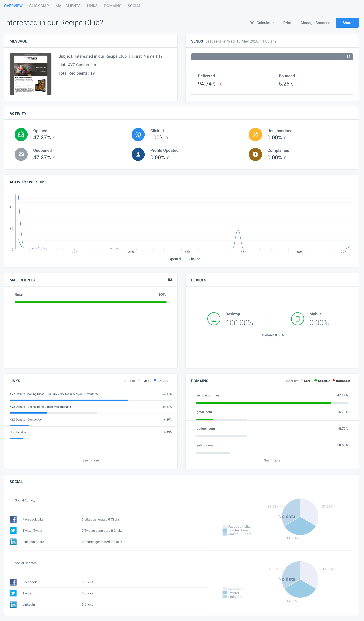This screenshot has width=364, height=621.
Task: Click the blue Share button
Action: (347, 23)
